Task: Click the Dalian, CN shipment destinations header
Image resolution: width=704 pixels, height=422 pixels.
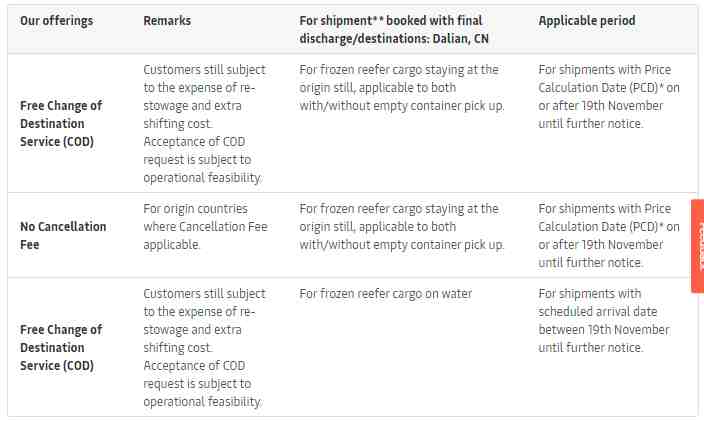Action: click(394, 30)
